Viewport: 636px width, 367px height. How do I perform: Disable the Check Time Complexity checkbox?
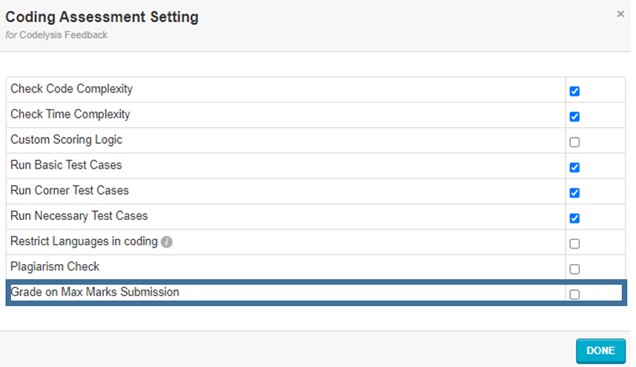pos(574,117)
